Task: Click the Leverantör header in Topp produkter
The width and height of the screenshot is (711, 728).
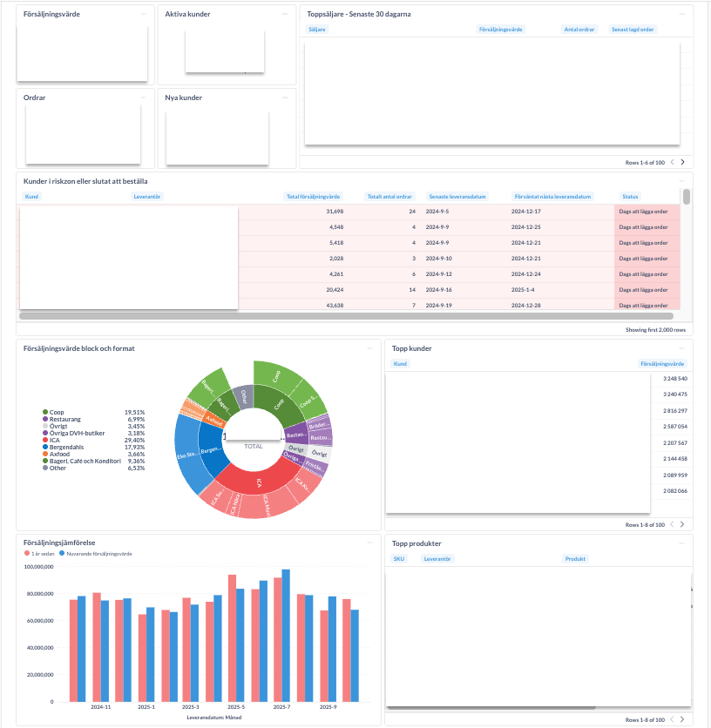Action: coord(437,559)
